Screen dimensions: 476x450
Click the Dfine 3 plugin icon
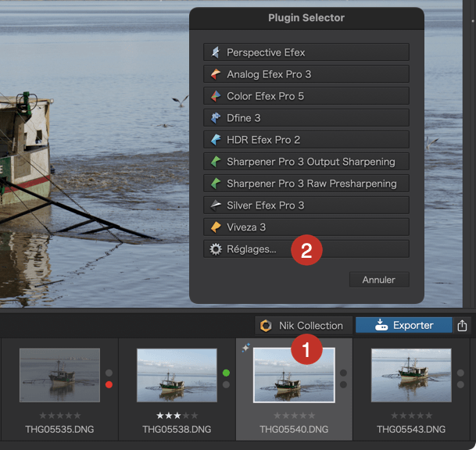click(x=216, y=118)
